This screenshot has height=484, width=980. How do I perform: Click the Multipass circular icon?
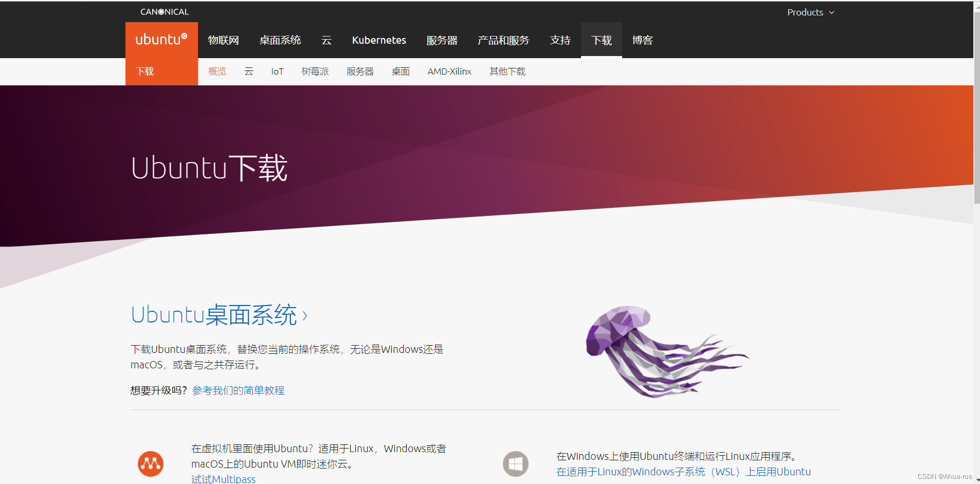pyautogui.click(x=150, y=463)
